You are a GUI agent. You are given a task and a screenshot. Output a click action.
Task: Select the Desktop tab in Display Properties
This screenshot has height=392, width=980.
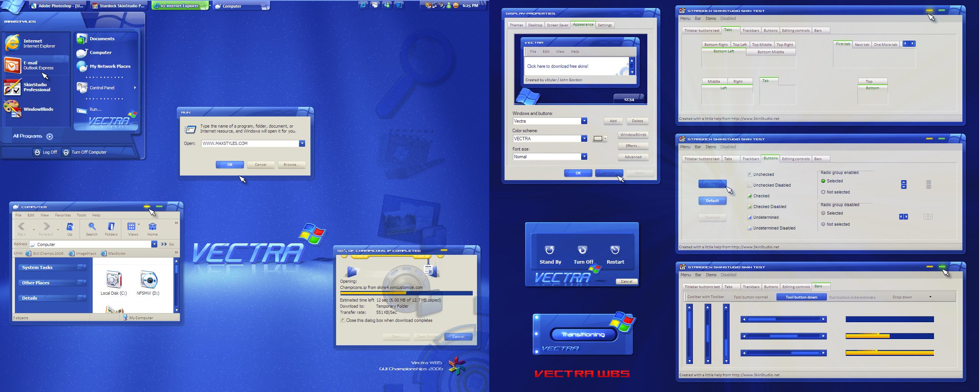pyautogui.click(x=535, y=25)
